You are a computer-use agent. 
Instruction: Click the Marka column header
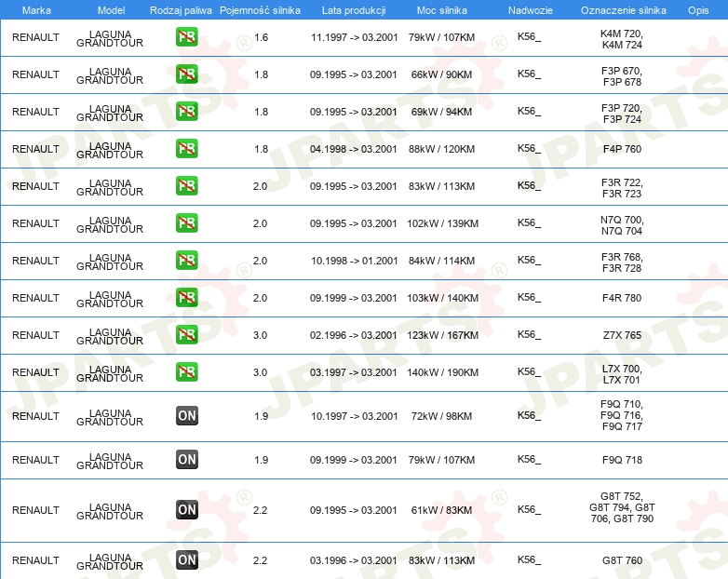pyautogui.click(x=36, y=10)
